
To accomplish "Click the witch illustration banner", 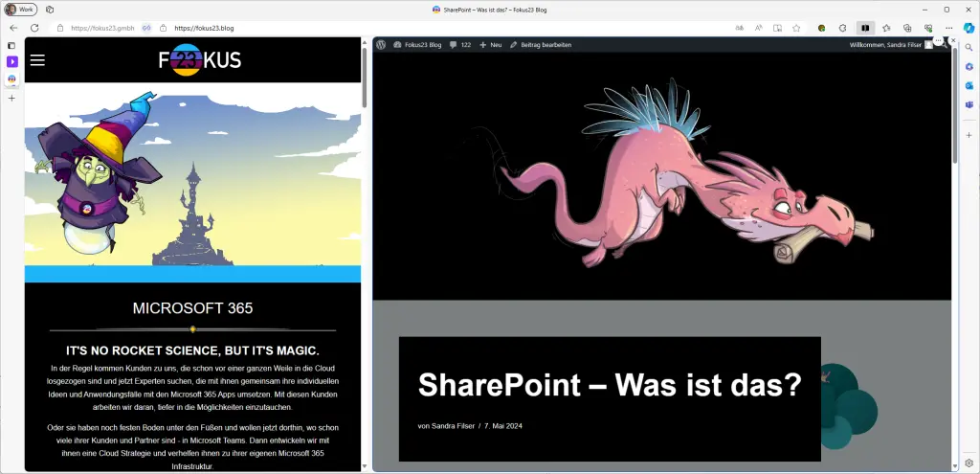I will pos(192,182).
